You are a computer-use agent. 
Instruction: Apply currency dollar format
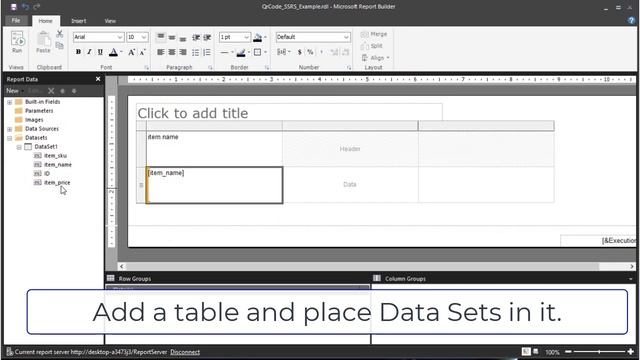coord(300,52)
